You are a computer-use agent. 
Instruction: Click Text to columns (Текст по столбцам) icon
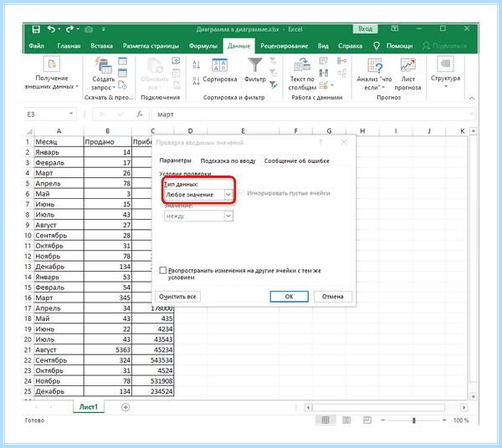(x=302, y=65)
